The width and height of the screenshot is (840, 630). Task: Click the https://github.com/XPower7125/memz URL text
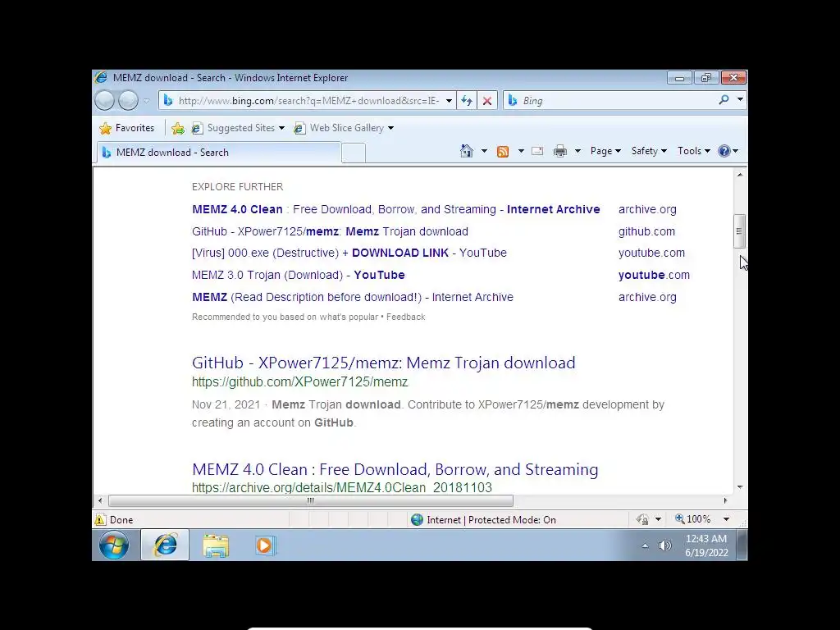[300, 382]
